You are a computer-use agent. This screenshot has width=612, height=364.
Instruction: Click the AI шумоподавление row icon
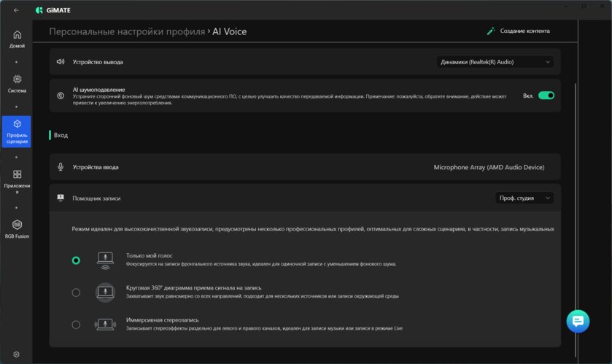click(x=61, y=96)
